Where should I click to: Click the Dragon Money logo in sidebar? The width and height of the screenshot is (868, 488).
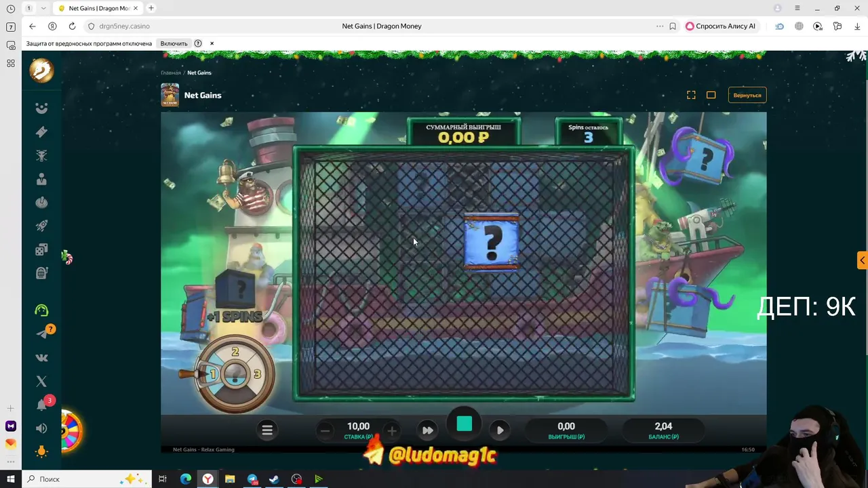point(41,70)
